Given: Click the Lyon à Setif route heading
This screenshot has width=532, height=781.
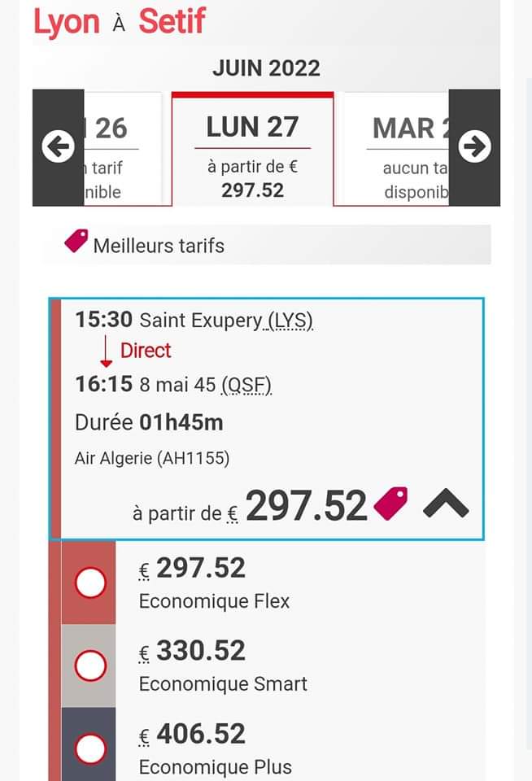Looking at the screenshot, I should [x=120, y=22].
